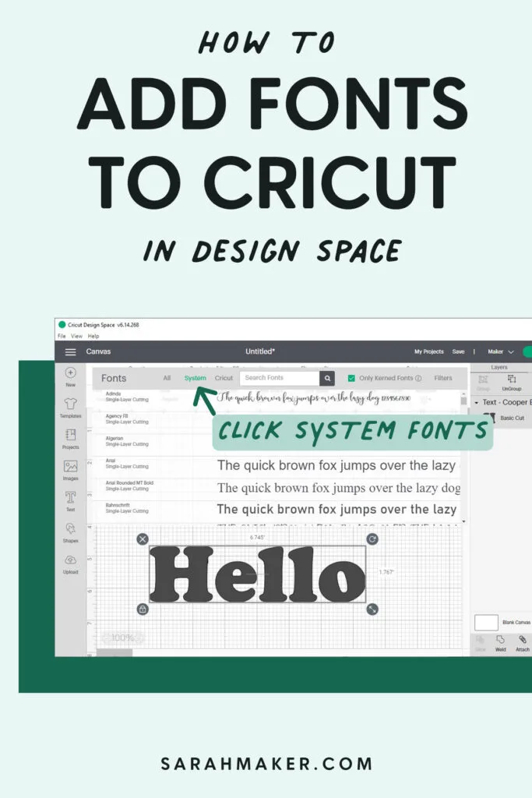Viewport: 532px width, 798px height.
Task: Click the Save button
Action: tap(458, 351)
